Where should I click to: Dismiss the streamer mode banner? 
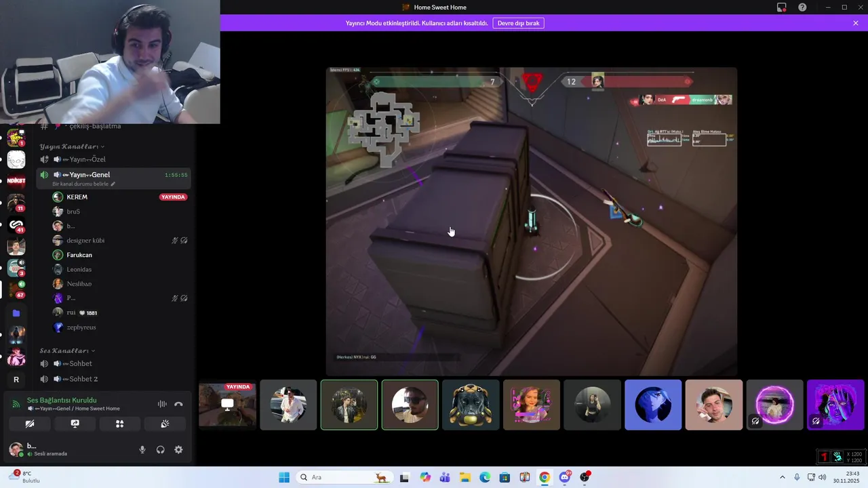click(x=856, y=23)
